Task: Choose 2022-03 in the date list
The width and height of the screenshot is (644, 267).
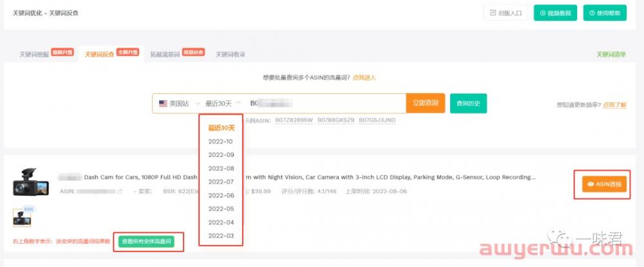Action: 221,236
